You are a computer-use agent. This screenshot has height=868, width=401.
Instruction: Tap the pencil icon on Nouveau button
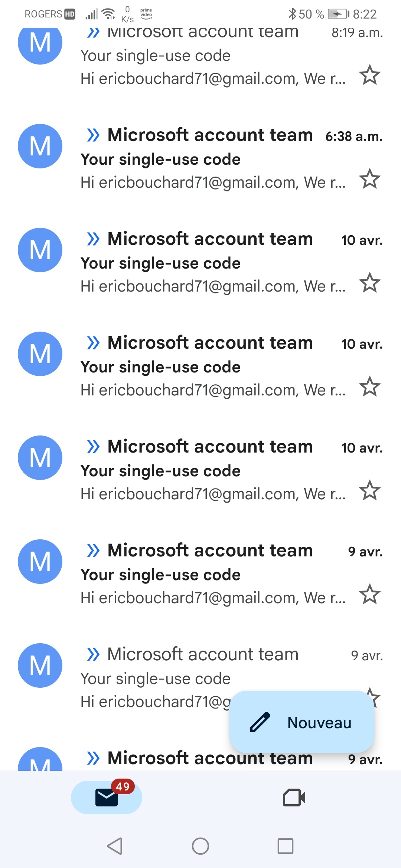[260, 722]
